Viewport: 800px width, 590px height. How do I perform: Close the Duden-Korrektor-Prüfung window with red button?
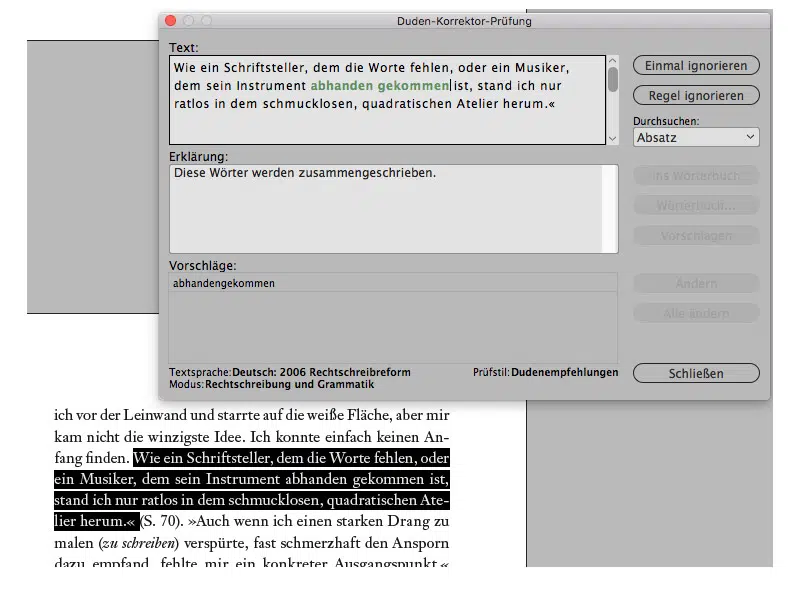pos(170,20)
